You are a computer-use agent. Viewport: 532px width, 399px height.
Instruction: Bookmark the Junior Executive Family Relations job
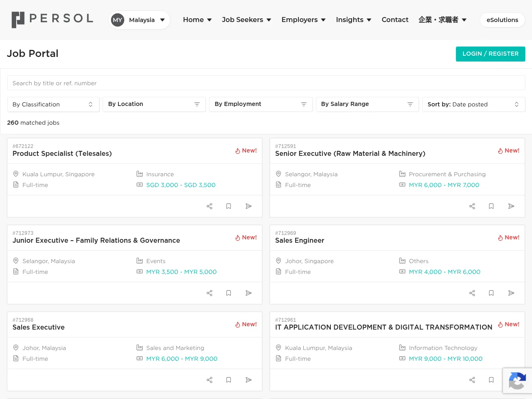[x=229, y=293]
